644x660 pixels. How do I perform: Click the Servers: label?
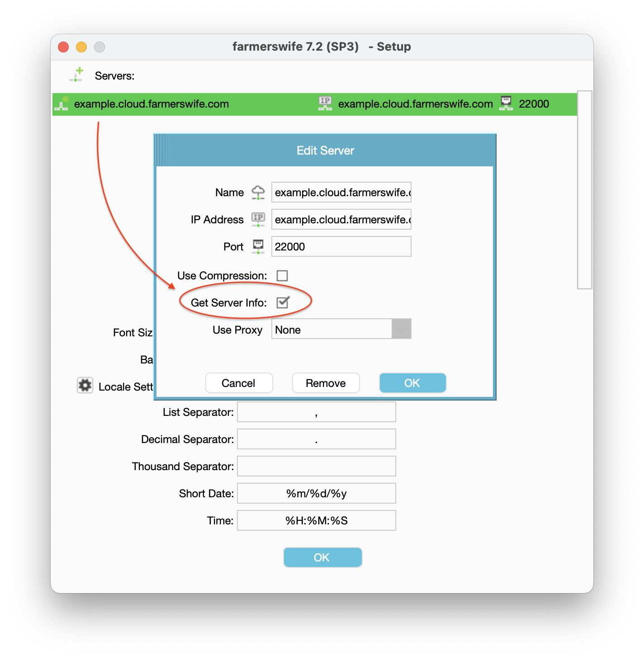[x=114, y=75]
